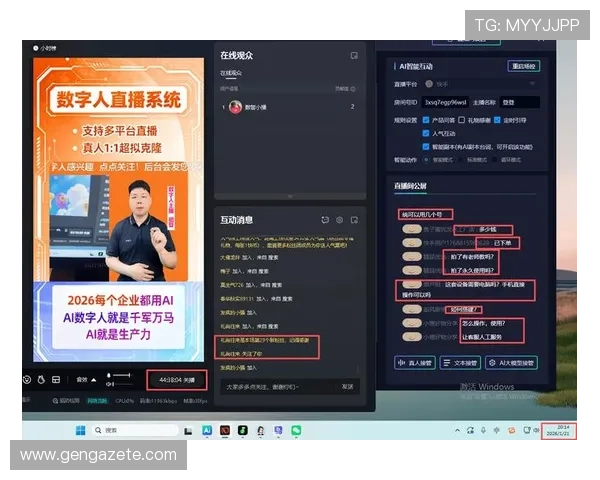Open the 互动消息 settings gear icon
Screen dimensions: 600x480
pyautogui.click(x=339, y=220)
